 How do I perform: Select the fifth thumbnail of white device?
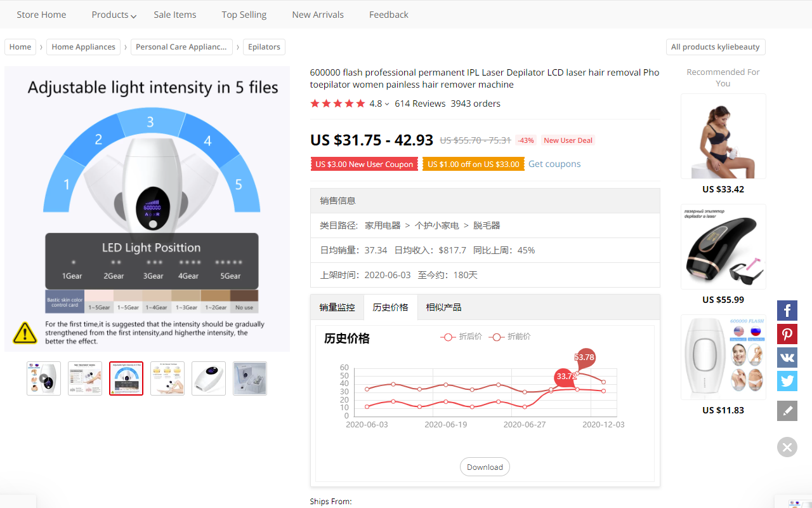click(x=209, y=378)
